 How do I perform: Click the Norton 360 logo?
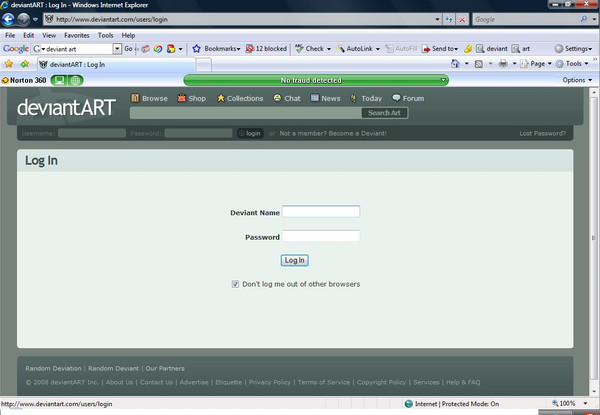pos(24,80)
